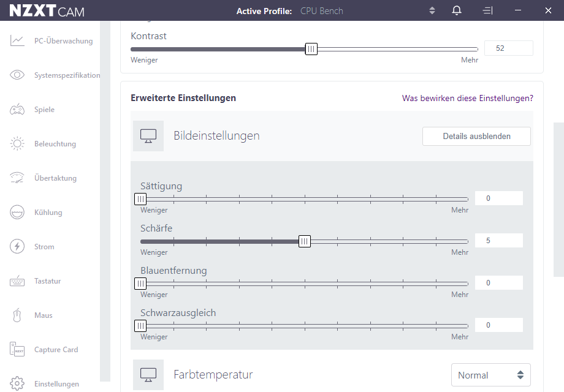Click the Sättigung value input field
Image resolution: width=564 pixels, height=392 pixels.
(499, 198)
